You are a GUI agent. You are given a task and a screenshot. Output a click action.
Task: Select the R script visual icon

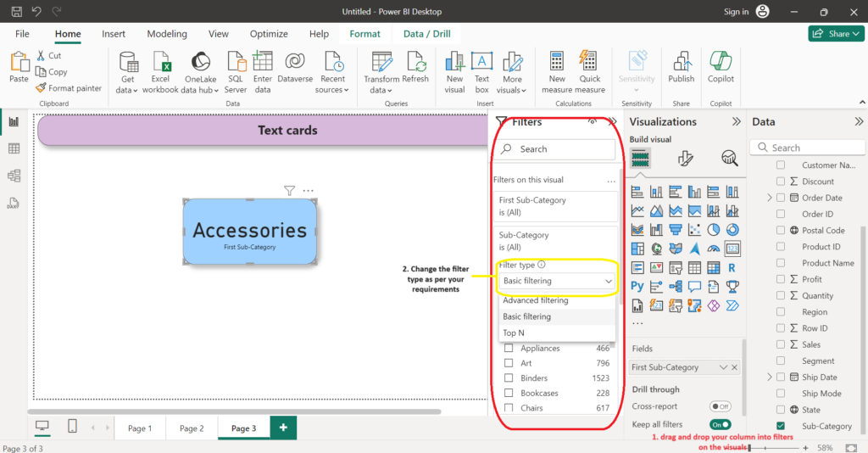pos(732,267)
